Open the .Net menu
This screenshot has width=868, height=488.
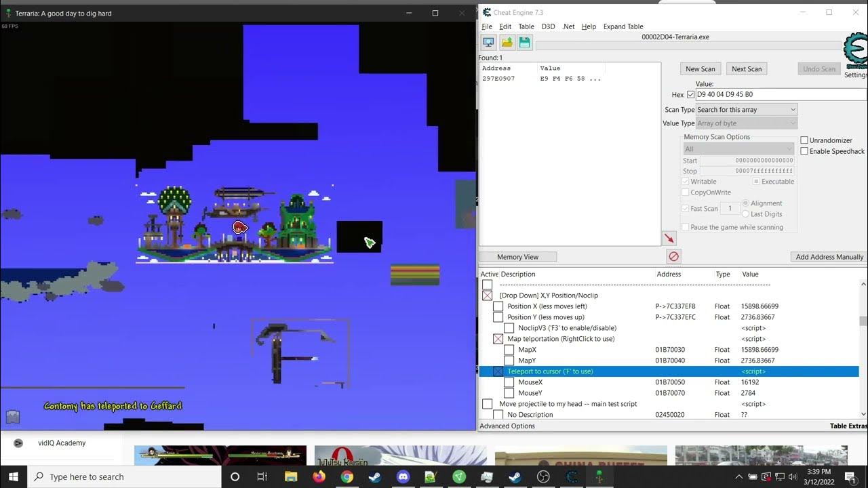coord(568,26)
